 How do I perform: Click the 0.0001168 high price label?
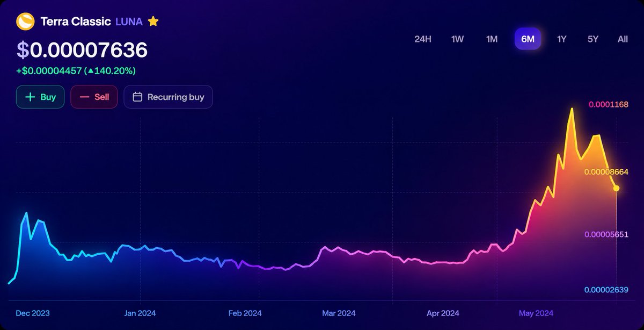(x=609, y=104)
